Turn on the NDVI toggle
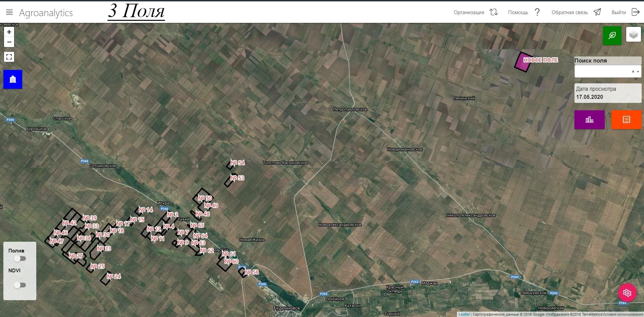Viewport: 644px width, 317px height. [x=20, y=285]
